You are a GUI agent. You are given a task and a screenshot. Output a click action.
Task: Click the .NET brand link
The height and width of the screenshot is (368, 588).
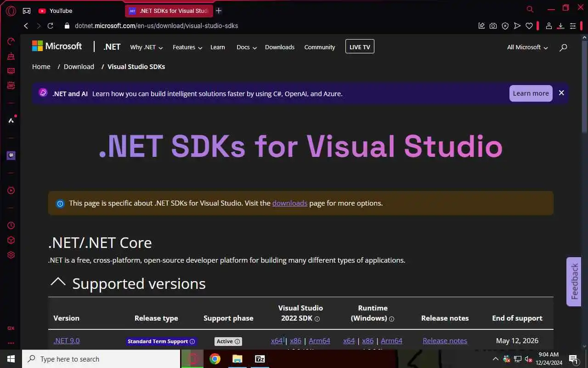pos(112,47)
